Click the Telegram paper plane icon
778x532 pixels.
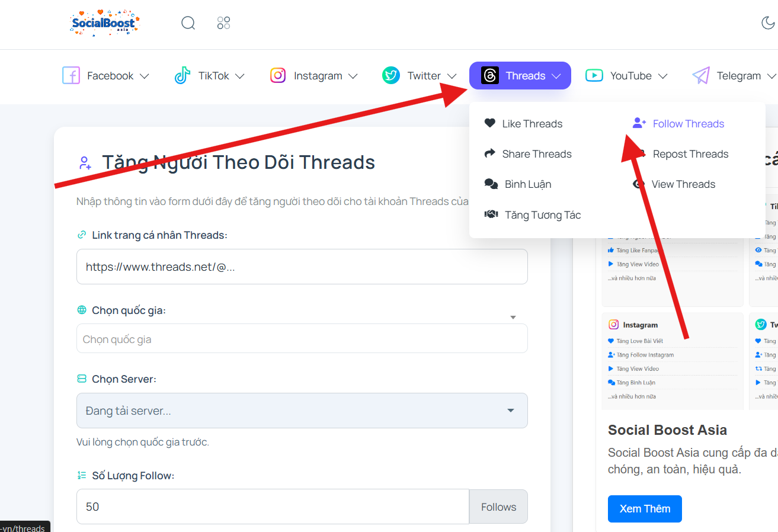coord(701,76)
